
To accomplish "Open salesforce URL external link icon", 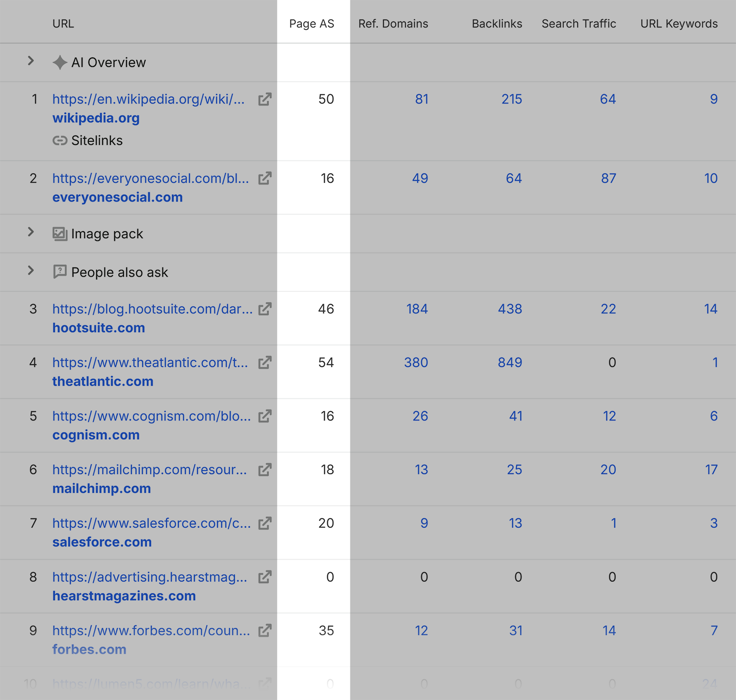I will [x=265, y=523].
